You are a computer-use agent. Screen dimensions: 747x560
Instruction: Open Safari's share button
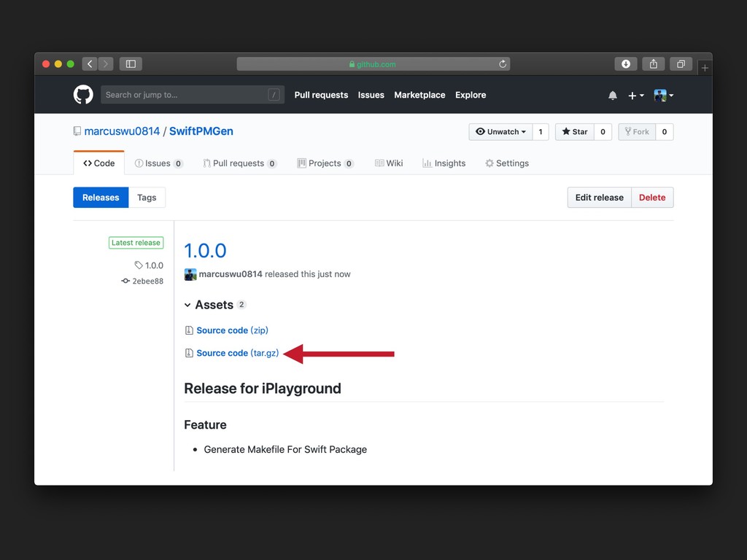[654, 64]
